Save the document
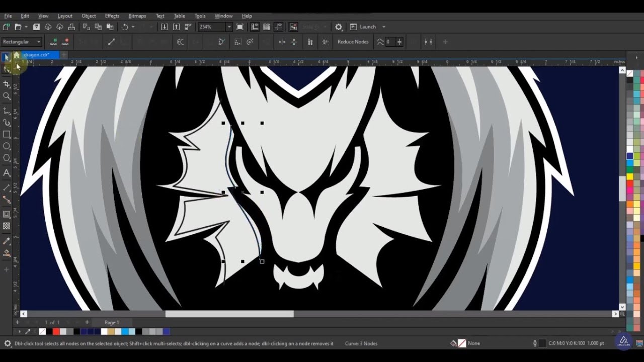The height and width of the screenshot is (362, 644). [x=36, y=27]
